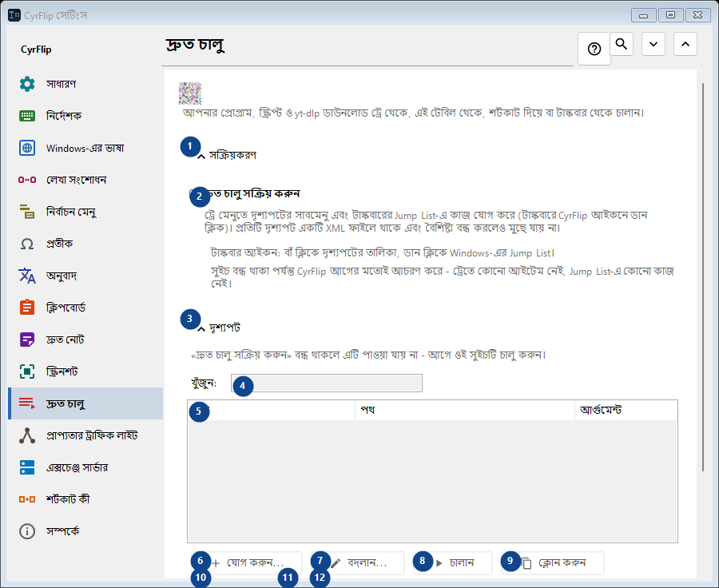Go to next section with down chevron

(x=653, y=44)
